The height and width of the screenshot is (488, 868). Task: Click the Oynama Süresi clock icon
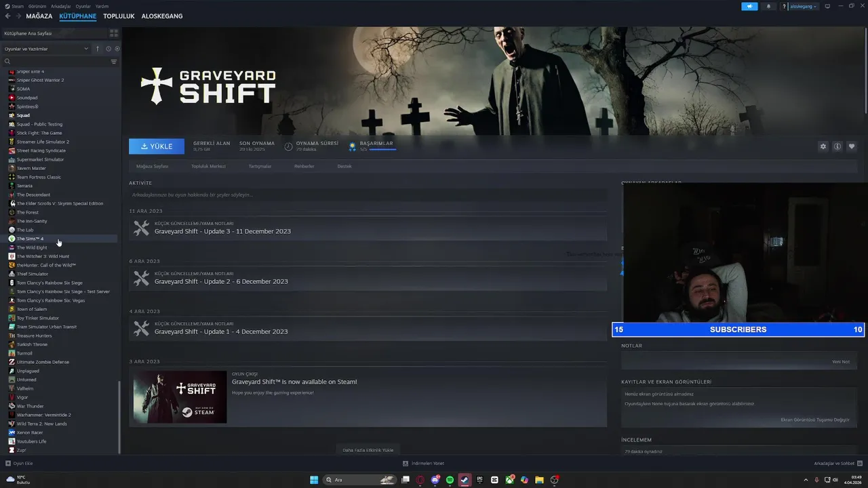tap(288, 146)
